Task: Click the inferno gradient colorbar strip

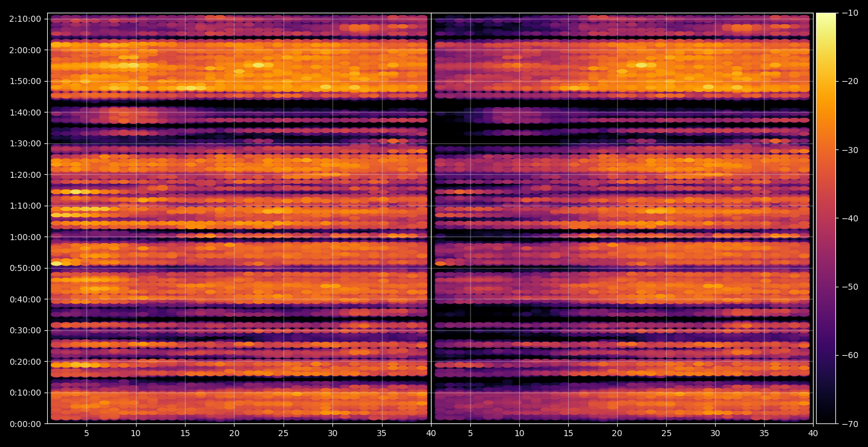Action: pos(826,218)
